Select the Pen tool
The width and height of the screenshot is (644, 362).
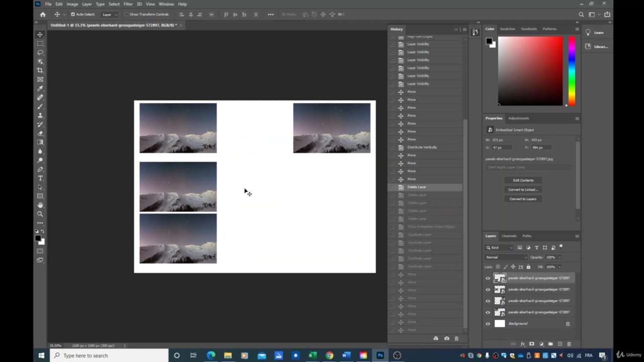point(40,169)
